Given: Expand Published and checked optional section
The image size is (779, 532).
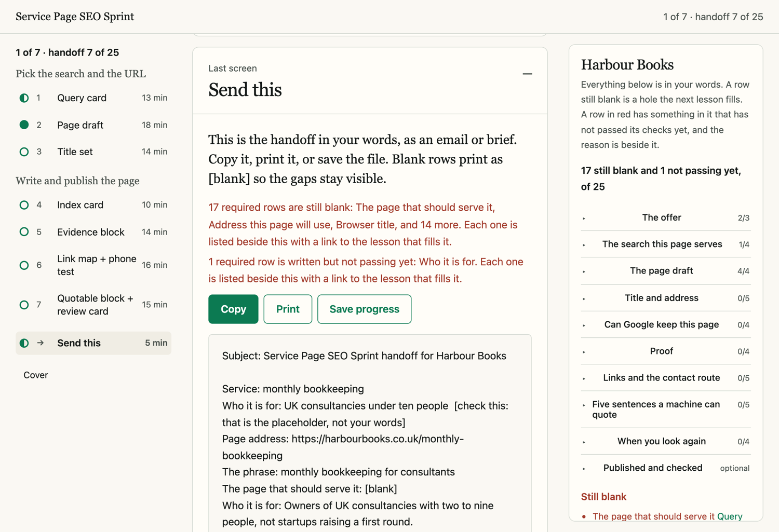Looking at the screenshot, I should (666, 468).
